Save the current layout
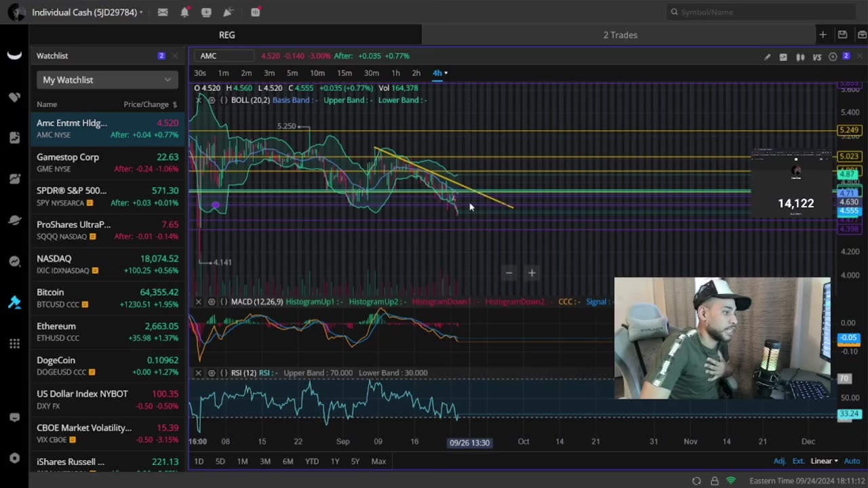Viewport: 868px width, 488px height. pos(842,35)
